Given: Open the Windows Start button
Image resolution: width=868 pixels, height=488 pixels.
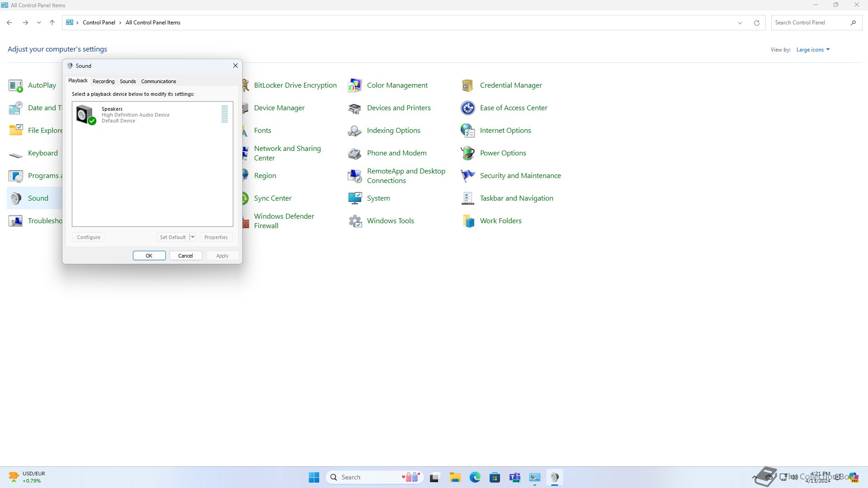Looking at the screenshot, I should click(x=314, y=477).
